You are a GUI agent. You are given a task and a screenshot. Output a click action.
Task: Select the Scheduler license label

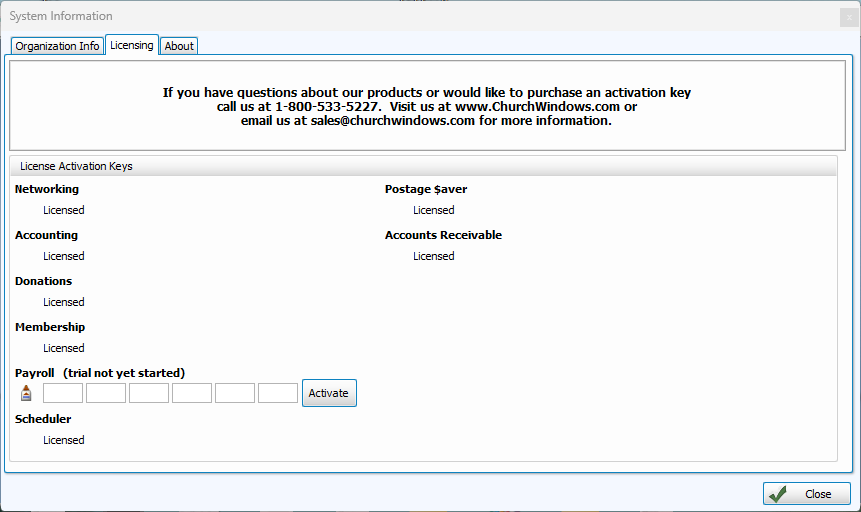click(x=43, y=419)
